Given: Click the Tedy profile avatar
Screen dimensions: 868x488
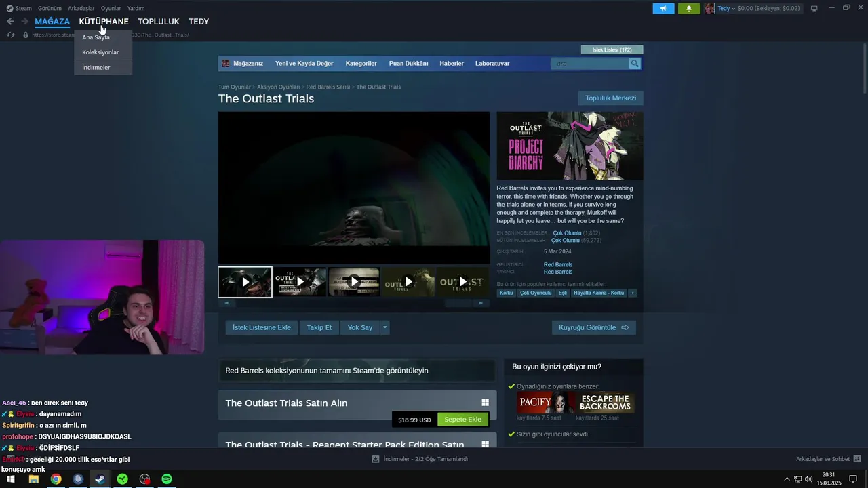Looking at the screenshot, I should click(710, 8).
